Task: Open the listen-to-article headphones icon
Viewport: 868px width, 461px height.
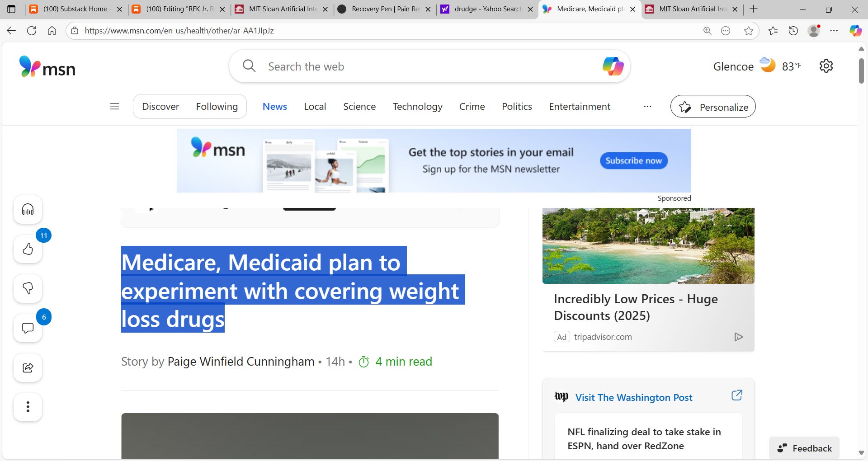Action: (28, 209)
